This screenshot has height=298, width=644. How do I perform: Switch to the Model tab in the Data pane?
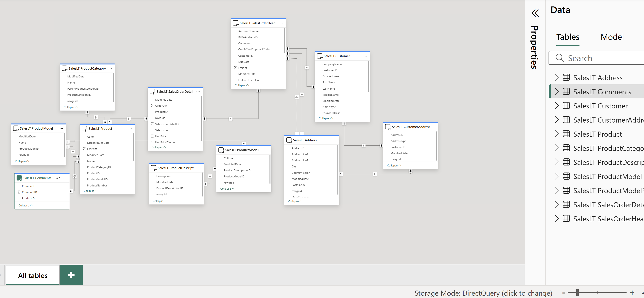click(x=612, y=37)
